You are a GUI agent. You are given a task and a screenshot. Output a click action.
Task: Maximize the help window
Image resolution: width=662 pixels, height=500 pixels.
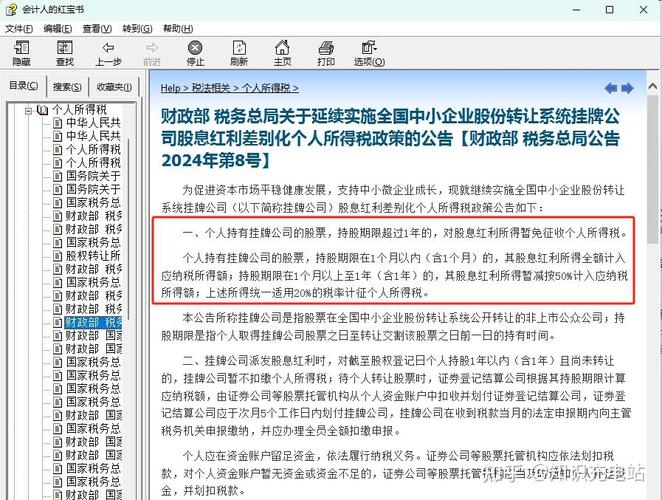point(609,9)
